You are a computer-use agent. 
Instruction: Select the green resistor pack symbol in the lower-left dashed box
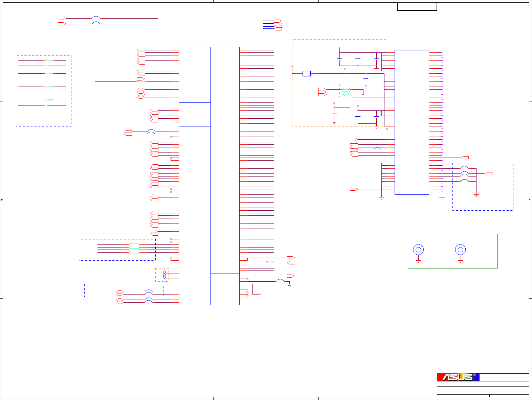[134, 249]
